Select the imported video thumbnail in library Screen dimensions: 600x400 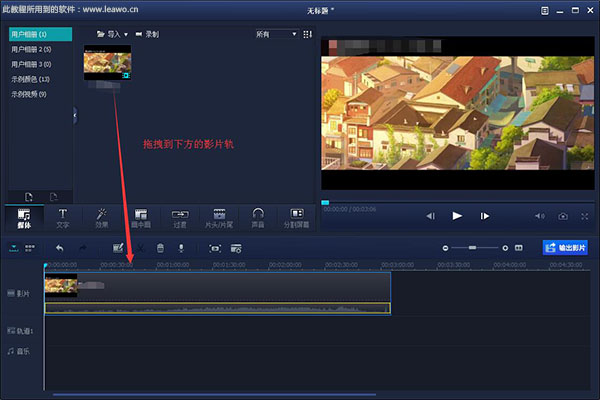coord(108,62)
